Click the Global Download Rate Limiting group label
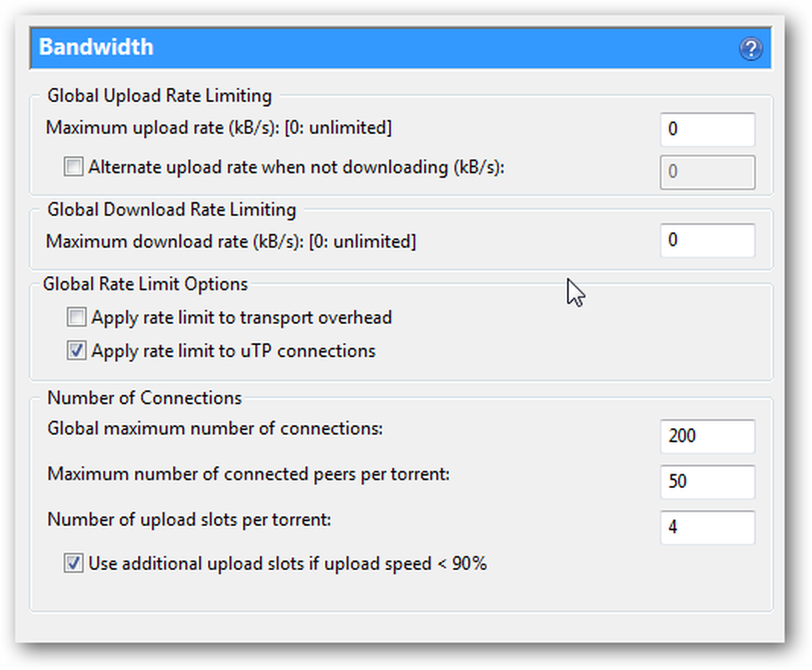The height and width of the screenshot is (670, 812). pos(171,210)
